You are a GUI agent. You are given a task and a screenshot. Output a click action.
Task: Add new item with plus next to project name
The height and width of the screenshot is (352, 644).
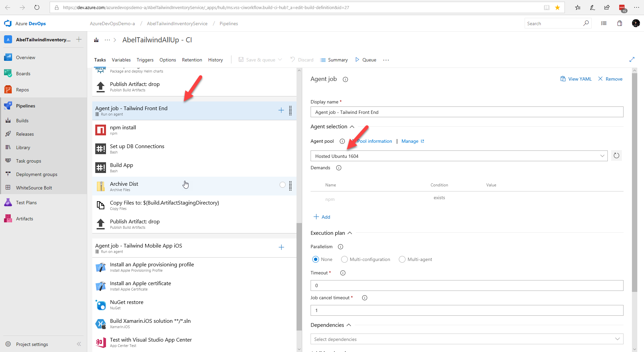(x=79, y=39)
